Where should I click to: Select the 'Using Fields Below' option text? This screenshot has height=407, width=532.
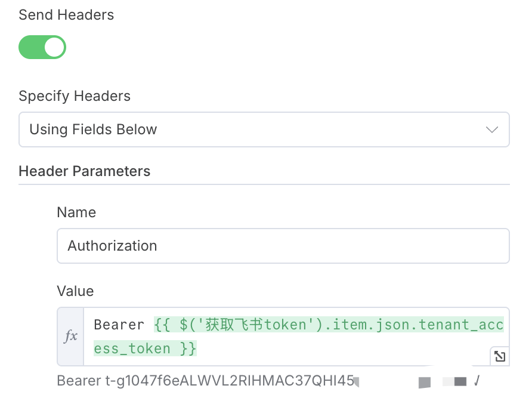93,129
